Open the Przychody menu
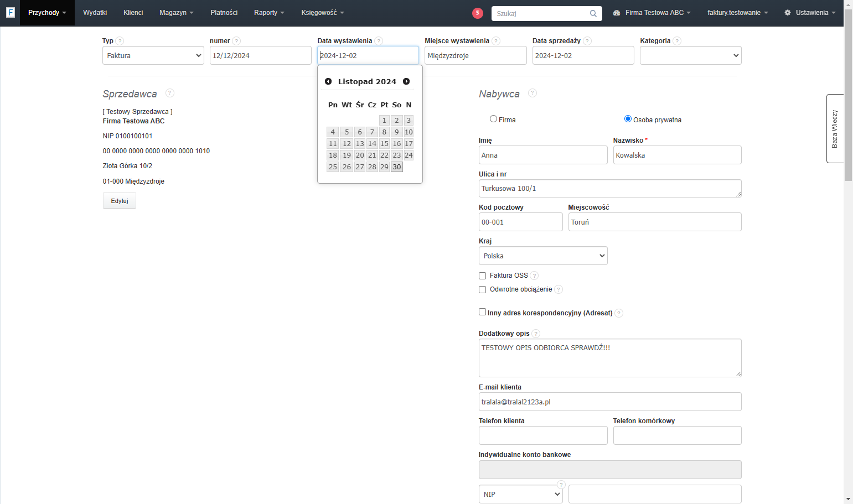 [47, 13]
